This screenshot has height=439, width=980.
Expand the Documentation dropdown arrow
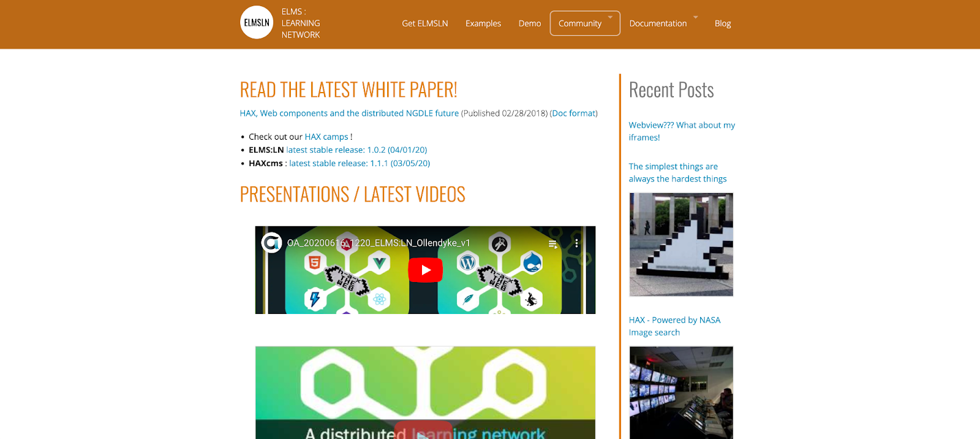(695, 17)
